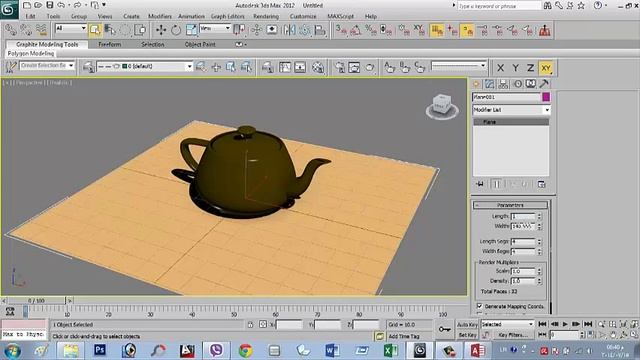
Task: Toggle the Selection Lock padlock
Action: click(250, 325)
